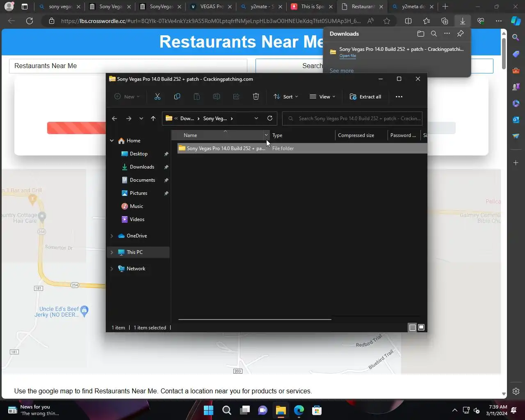Open recent locations dropdown arrow in navigation
The image size is (525, 420).
tap(141, 119)
